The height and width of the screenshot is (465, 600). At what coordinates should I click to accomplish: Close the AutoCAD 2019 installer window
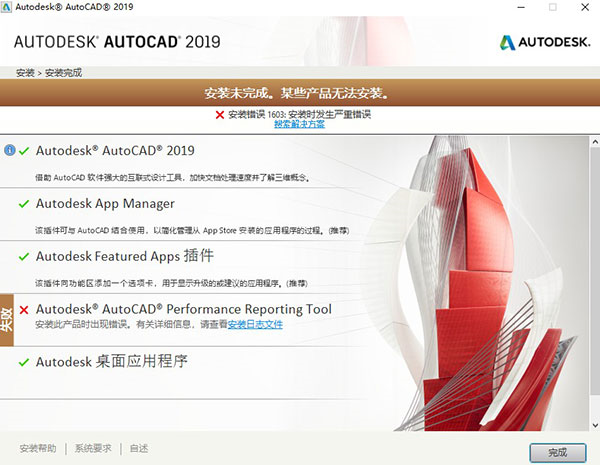[x=585, y=7]
